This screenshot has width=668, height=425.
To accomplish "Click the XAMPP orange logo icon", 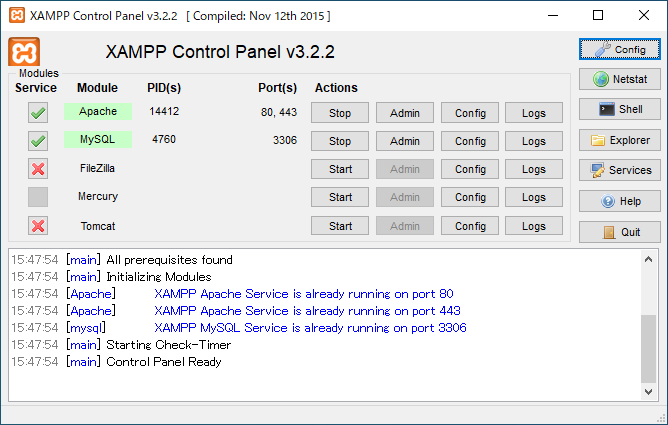I will pos(24,52).
